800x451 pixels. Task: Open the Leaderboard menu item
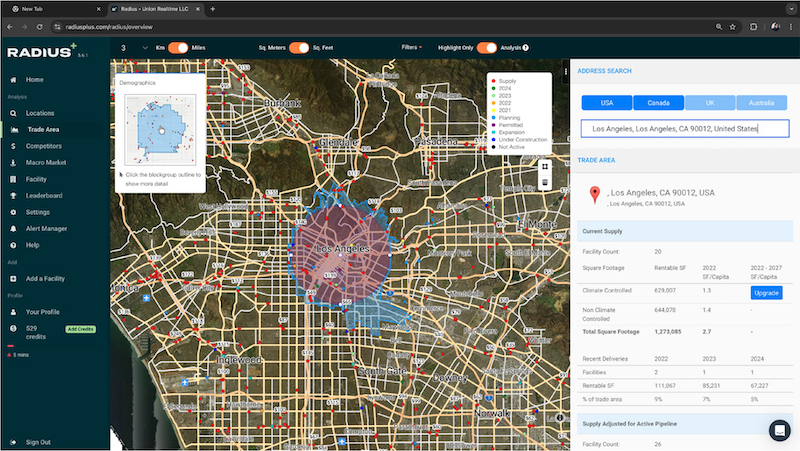tap(44, 195)
